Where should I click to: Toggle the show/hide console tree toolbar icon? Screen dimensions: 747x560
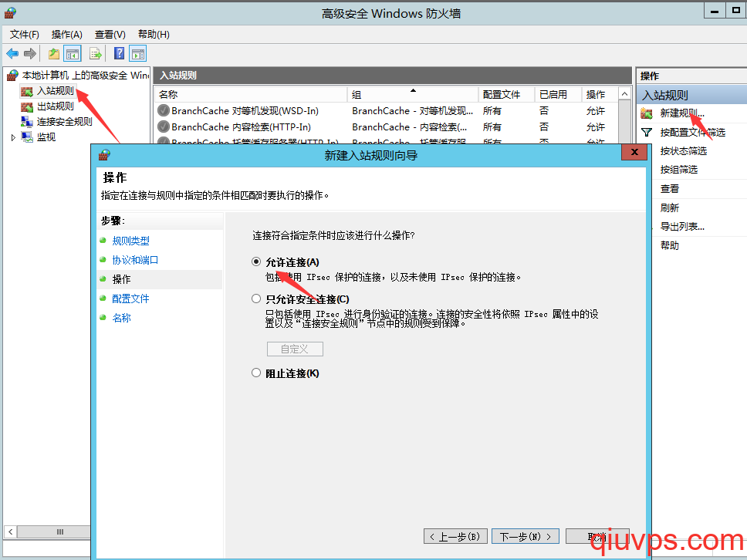point(73,53)
